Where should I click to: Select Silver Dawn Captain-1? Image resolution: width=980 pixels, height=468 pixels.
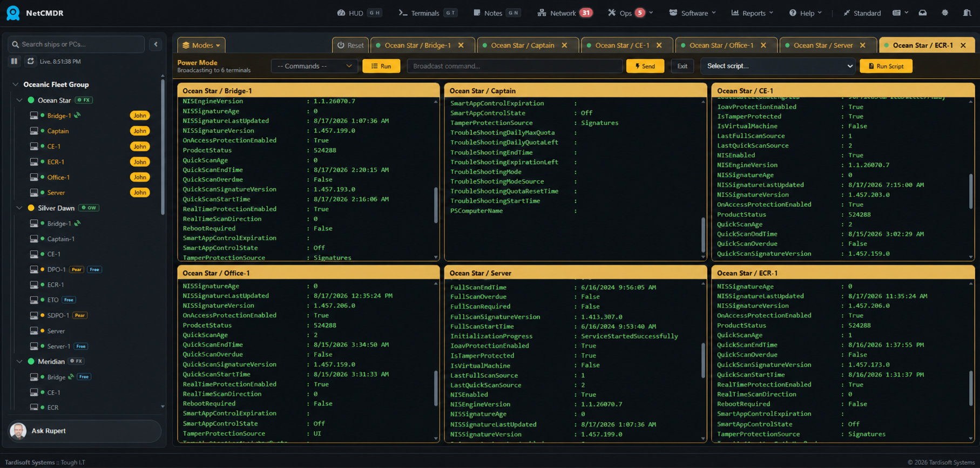pyautogui.click(x=60, y=239)
